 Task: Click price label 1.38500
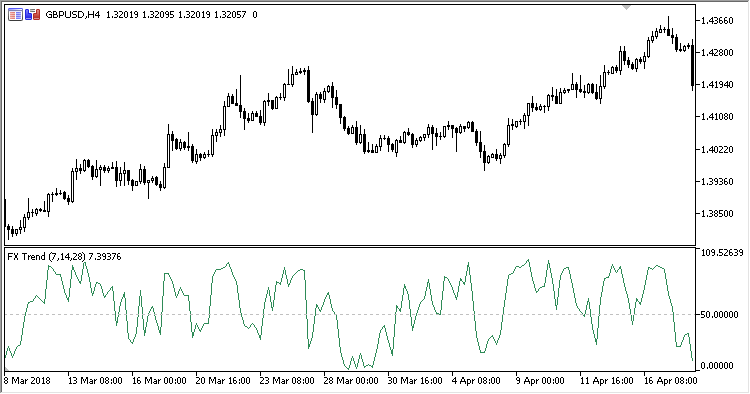pyautogui.click(x=717, y=214)
